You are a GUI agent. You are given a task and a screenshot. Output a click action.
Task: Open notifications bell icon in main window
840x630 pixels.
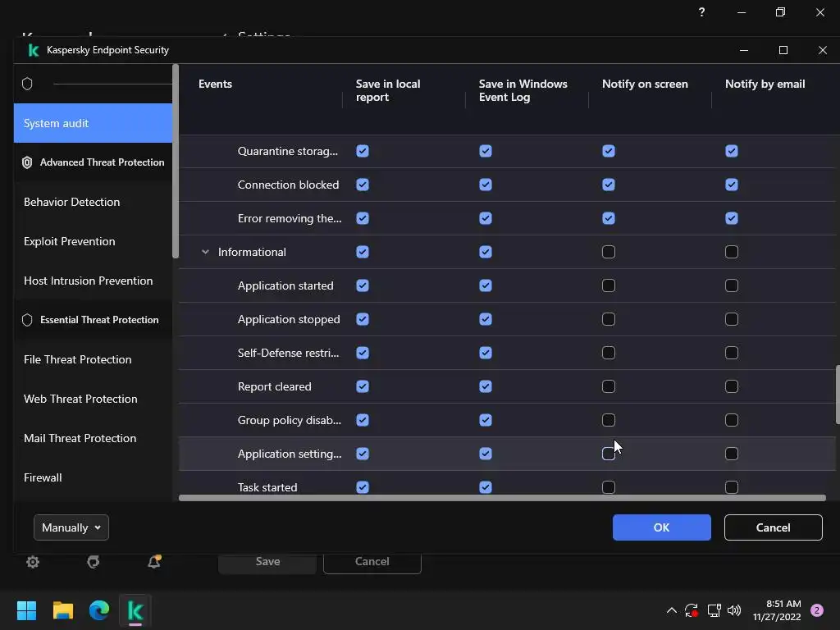154,561
